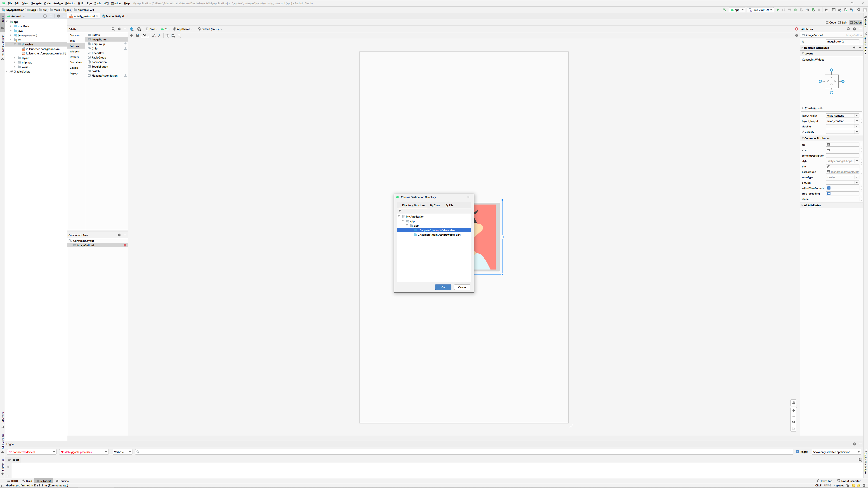This screenshot has height=488, width=868.
Task: Open the Refactor menu
Action: (70, 3)
